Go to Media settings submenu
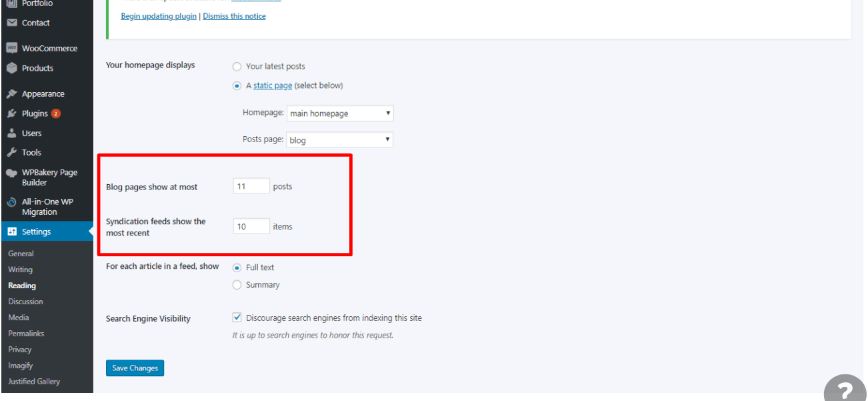This screenshot has width=868, height=401. (19, 318)
